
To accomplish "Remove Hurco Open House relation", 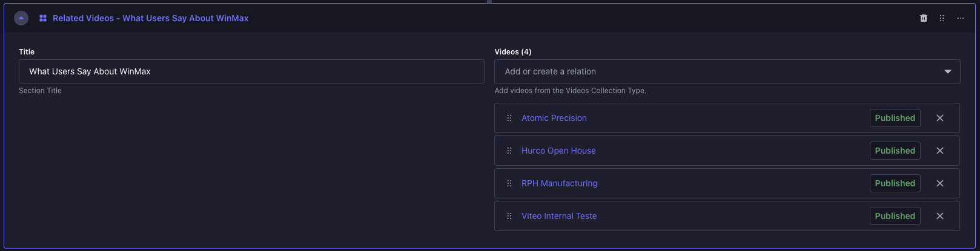I will [x=940, y=151].
